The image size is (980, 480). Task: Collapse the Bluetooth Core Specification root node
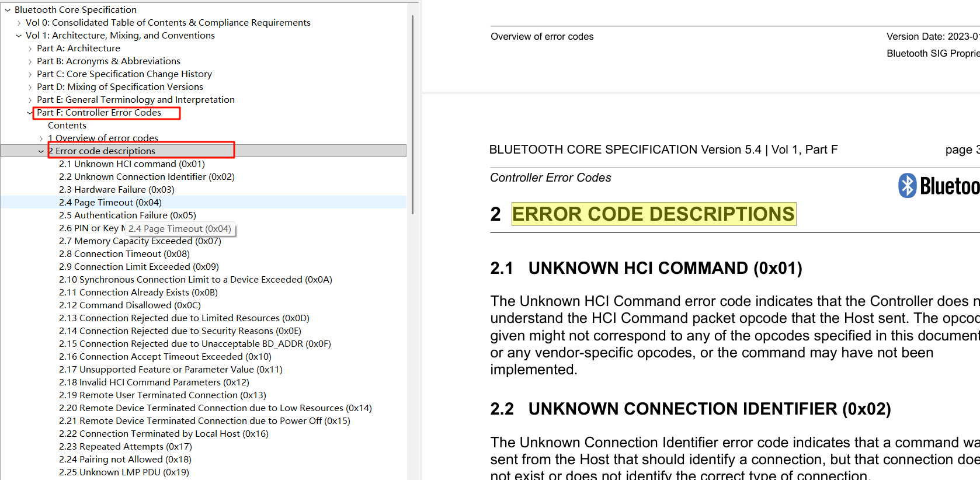click(x=8, y=10)
